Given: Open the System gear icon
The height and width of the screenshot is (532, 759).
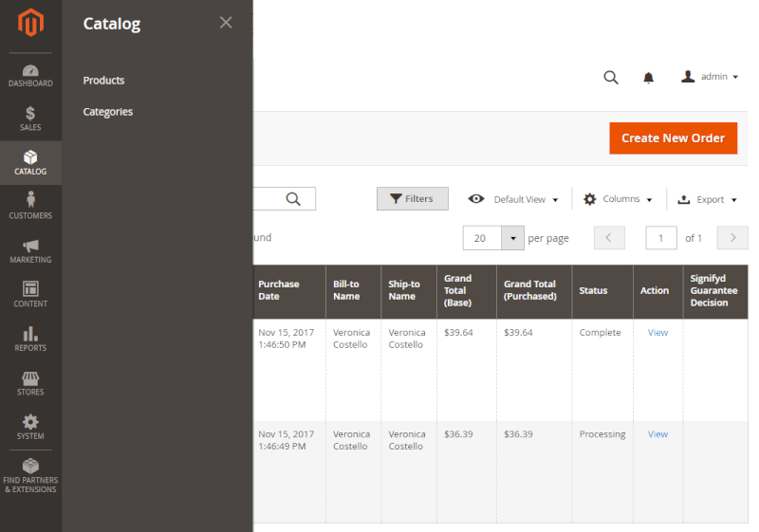Looking at the screenshot, I should 30,422.
